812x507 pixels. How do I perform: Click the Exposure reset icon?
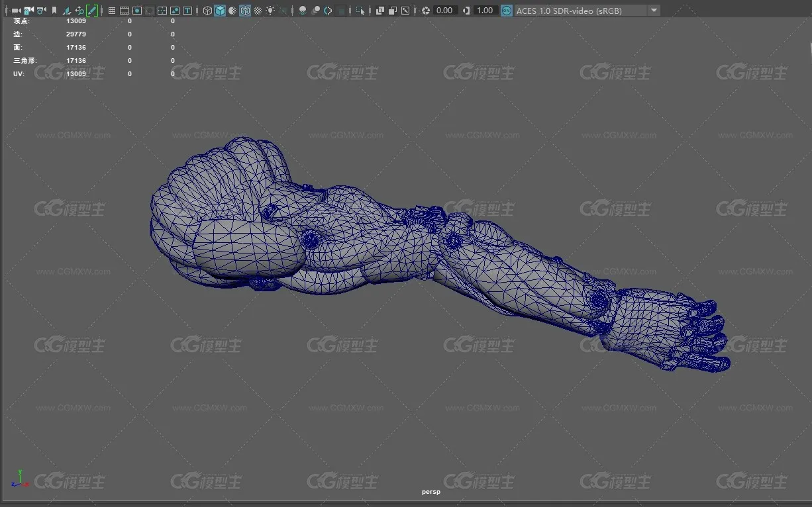pos(426,11)
